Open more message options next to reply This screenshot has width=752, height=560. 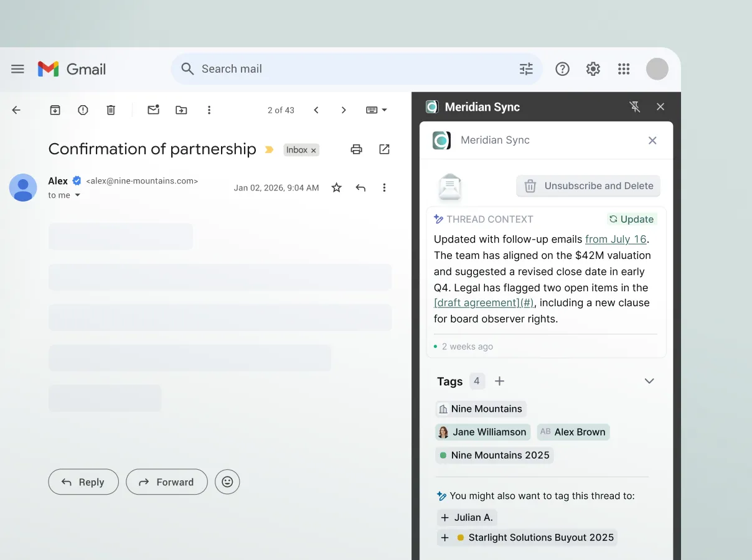point(384,187)
